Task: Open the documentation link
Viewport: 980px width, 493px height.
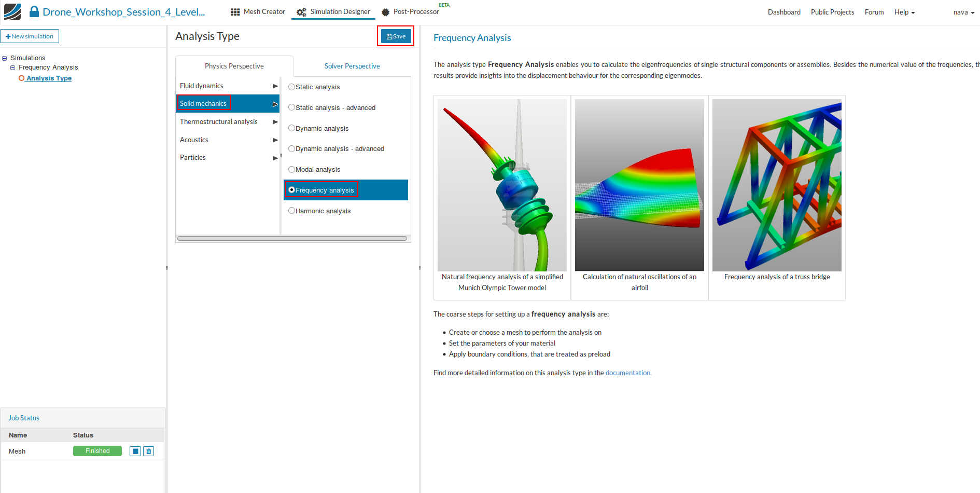Action: point(627,373)
